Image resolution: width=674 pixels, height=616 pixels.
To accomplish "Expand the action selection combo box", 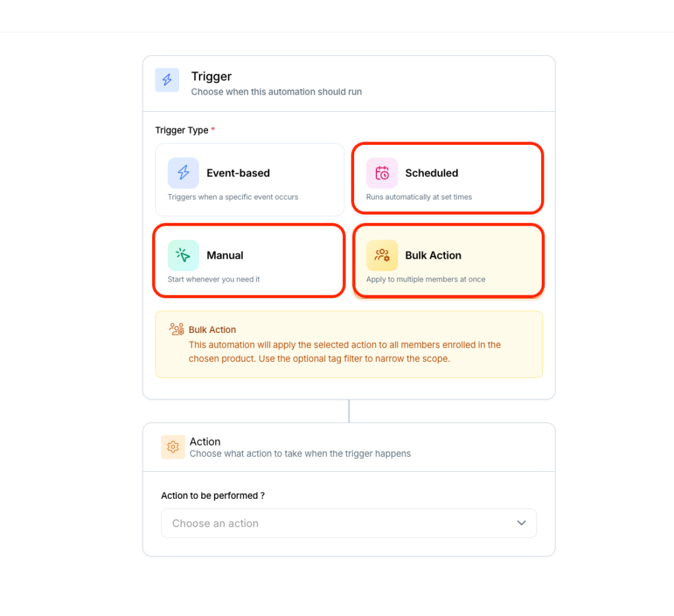I will pos(349,523).
